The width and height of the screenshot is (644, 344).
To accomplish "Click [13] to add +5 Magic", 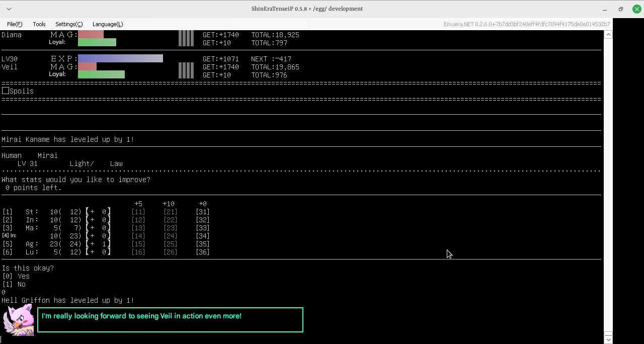I will click(x=138, y=228).
